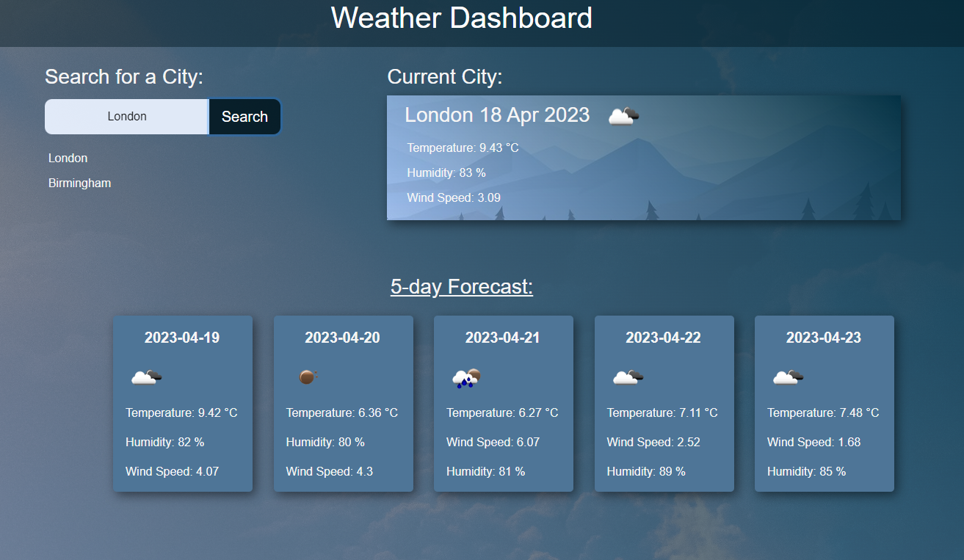Click the partly cloudy icon on 2023-04-23 card

tap(787, 376)
